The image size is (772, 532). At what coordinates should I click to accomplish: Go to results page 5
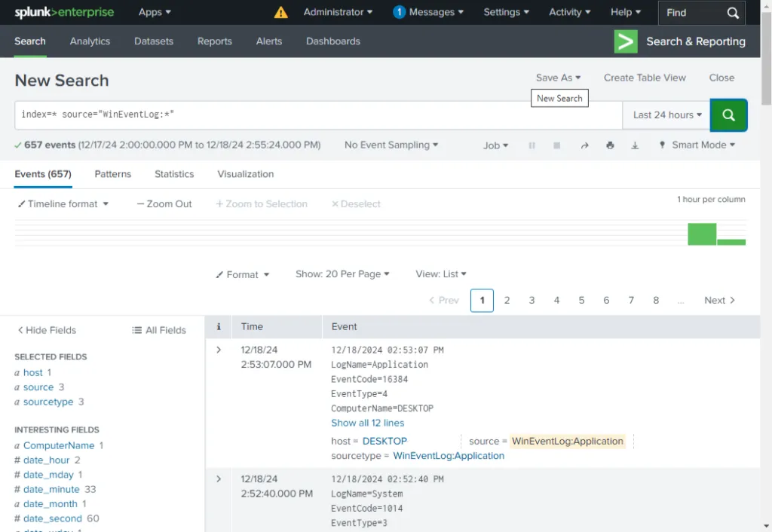pos(581,301)
